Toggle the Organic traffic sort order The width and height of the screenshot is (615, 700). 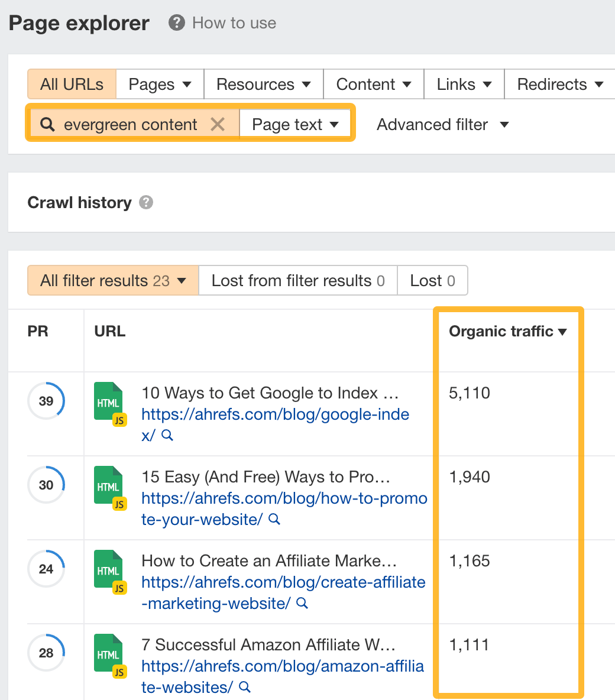(x=508, y=331)
